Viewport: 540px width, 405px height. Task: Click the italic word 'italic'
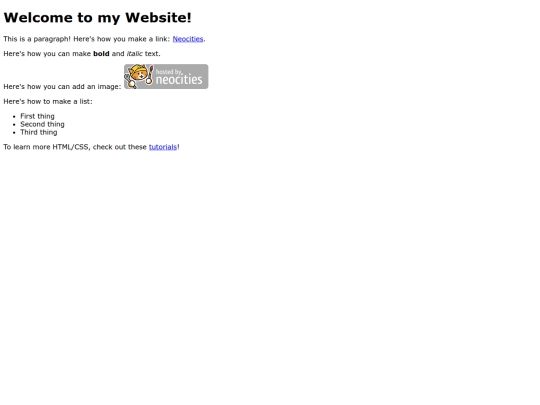tap(134, 54)
